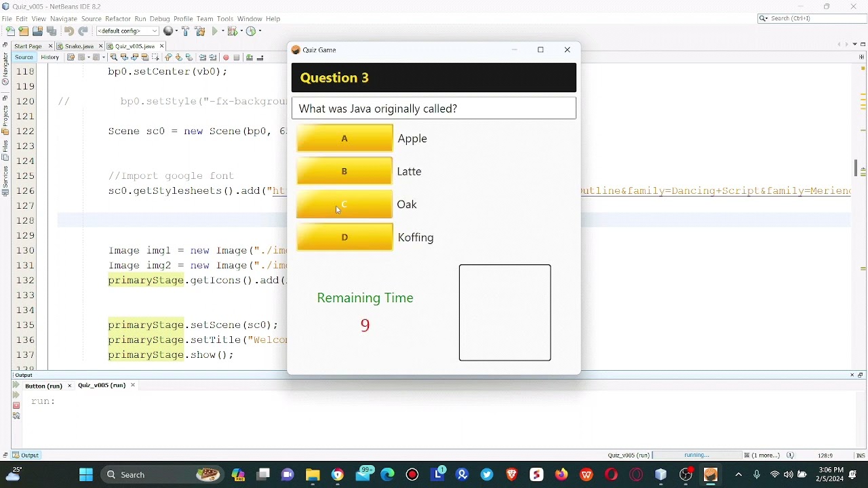
Task: Close Snake.java editor tab
Action: pyautogui.click(x=100, y=46)
